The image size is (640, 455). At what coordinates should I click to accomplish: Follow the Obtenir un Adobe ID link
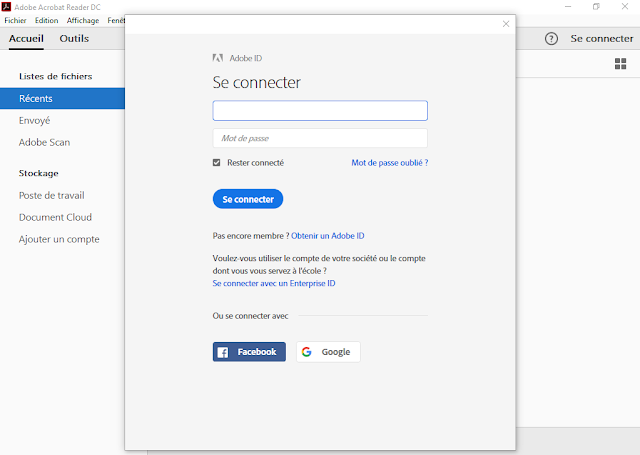tap(328, 236)
